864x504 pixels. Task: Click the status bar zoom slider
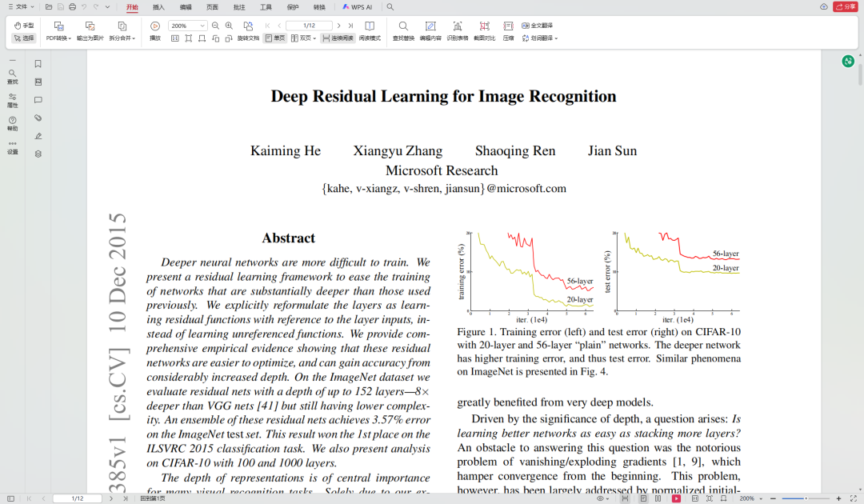tap(805, 498)
